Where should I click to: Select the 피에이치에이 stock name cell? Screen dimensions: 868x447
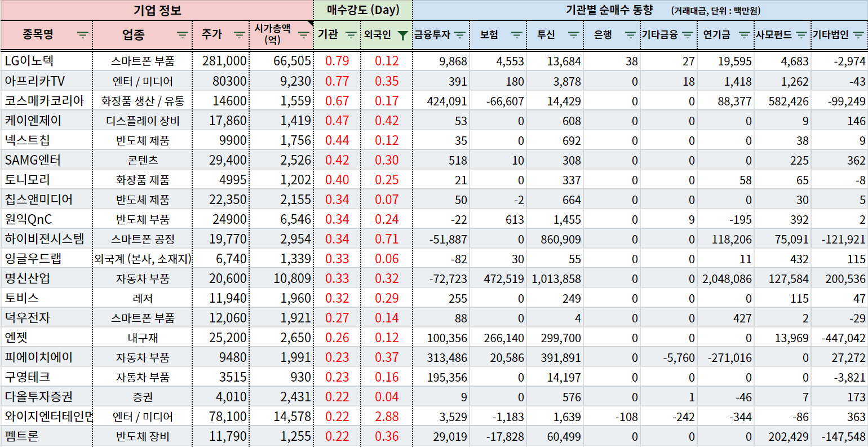[x=46, y=357]
